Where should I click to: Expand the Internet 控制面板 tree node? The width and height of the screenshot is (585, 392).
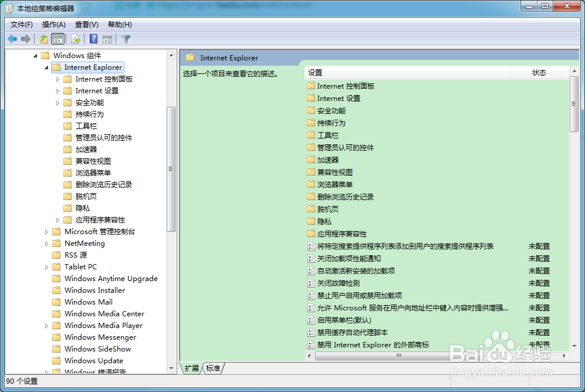pos(58,79)
